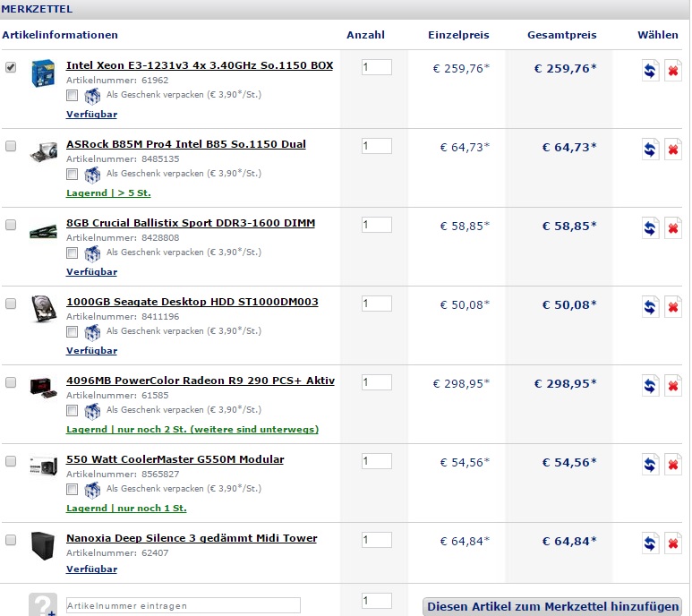Enable gift wrapping checkbox for Intel Xeon

pos(72,95)
